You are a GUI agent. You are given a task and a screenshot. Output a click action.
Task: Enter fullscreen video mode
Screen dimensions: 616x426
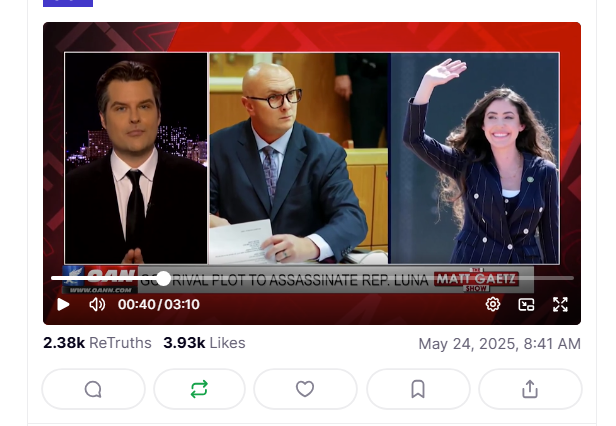coord(560,305)
